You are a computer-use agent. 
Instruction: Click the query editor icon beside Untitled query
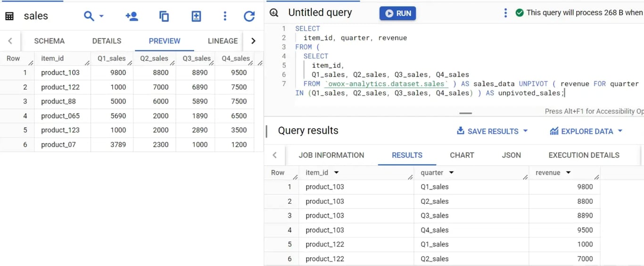[274, 13]
